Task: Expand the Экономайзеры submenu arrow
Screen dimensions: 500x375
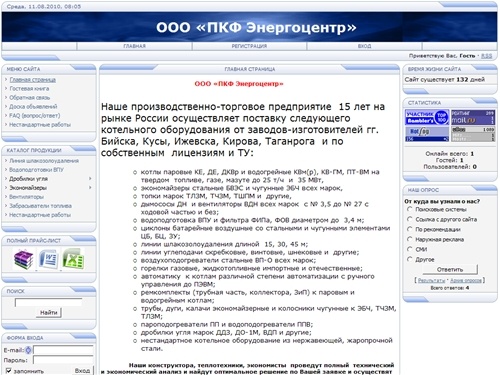Action: [x=90, y=188]
